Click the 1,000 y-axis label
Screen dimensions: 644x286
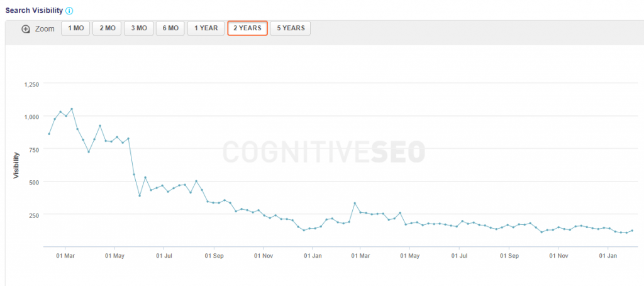click(x=31, y=117)
